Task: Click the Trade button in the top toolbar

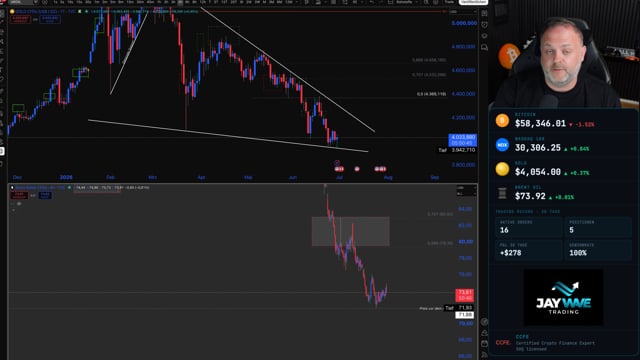Action: click(449, 2)
